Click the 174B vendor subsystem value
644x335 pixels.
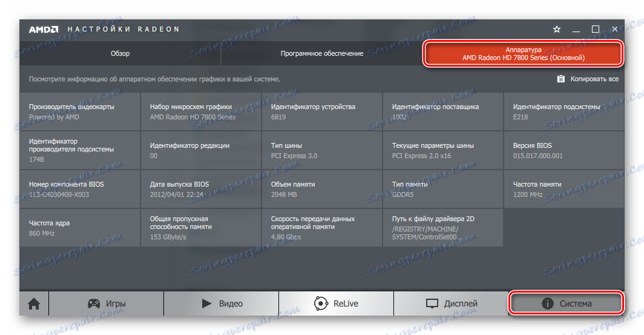pos(36,159)
